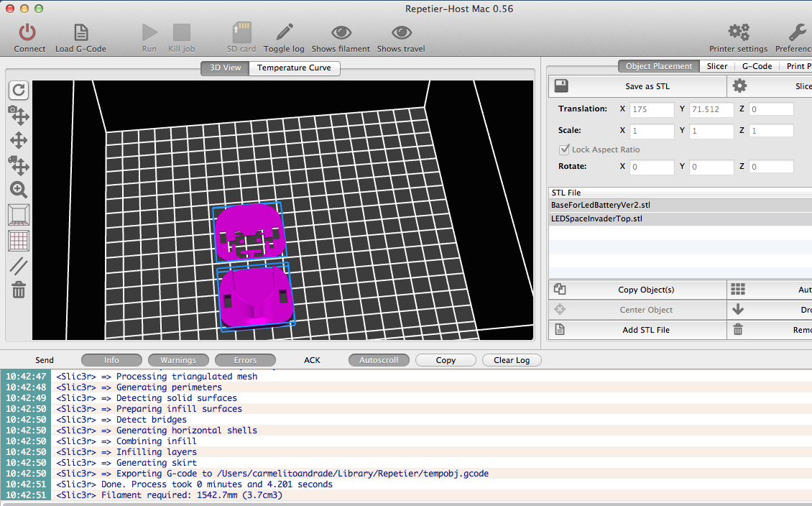
Task: Toggle Warnings log filter
Action: point(178,360)
